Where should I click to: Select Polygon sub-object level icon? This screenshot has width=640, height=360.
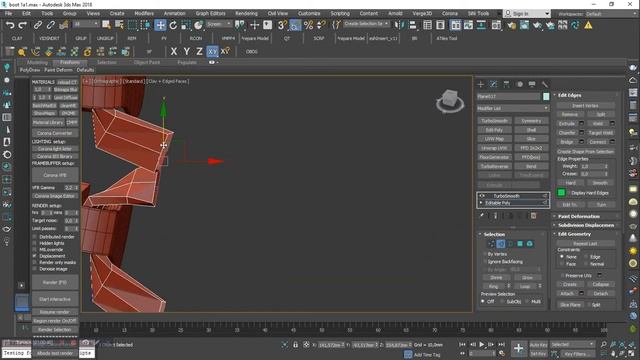point(520,244)
